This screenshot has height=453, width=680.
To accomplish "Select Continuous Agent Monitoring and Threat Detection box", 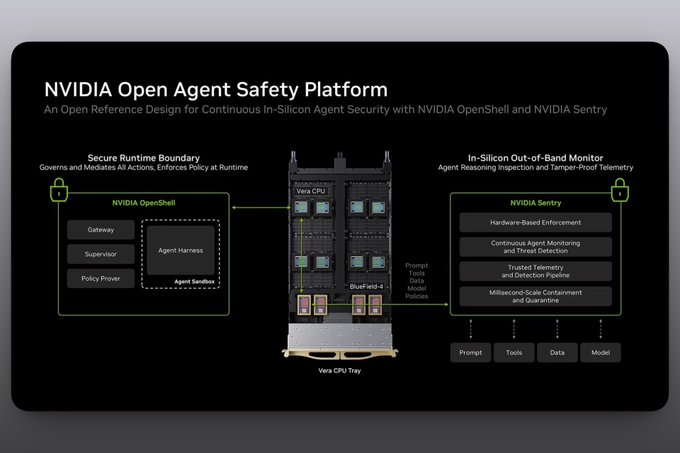I will click(x=536, y=247).
